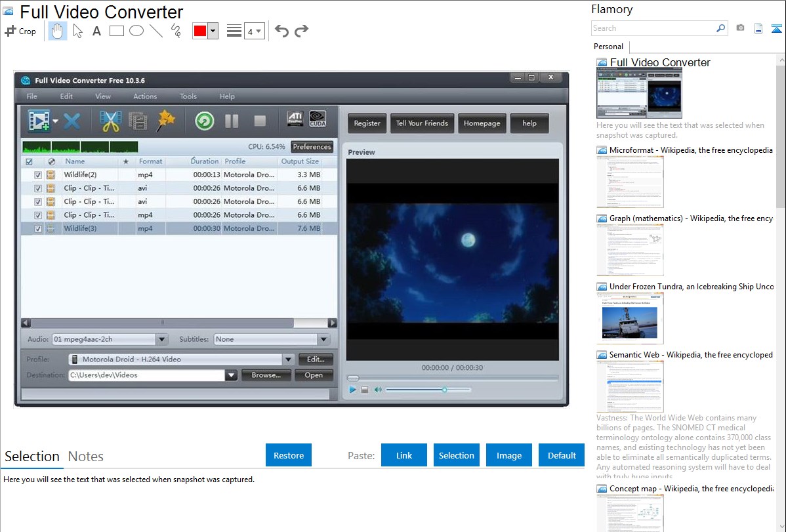The height and width of the screenshot is (532, 786).
Task: Click the camera snapshot icon
Action: click(x=740, y=28)
